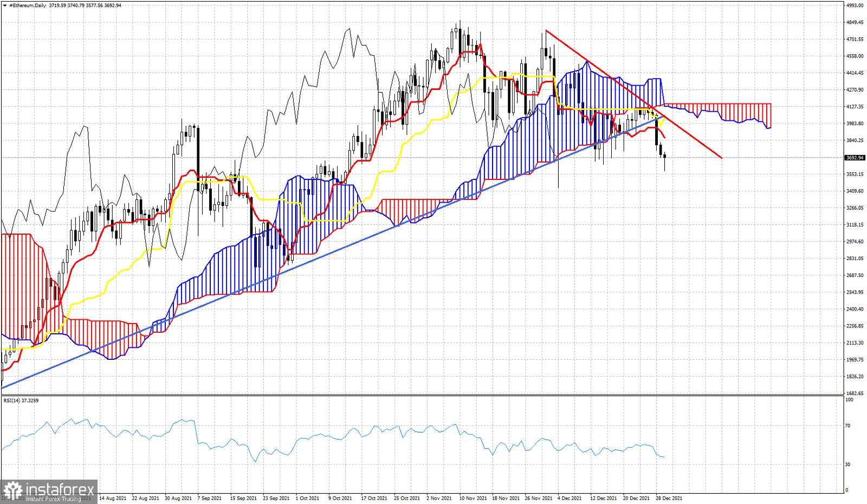The width and height of the screenshot is (867, 504).
Task: Click price level 1682.65 on axis
Action: coord(855,393)
